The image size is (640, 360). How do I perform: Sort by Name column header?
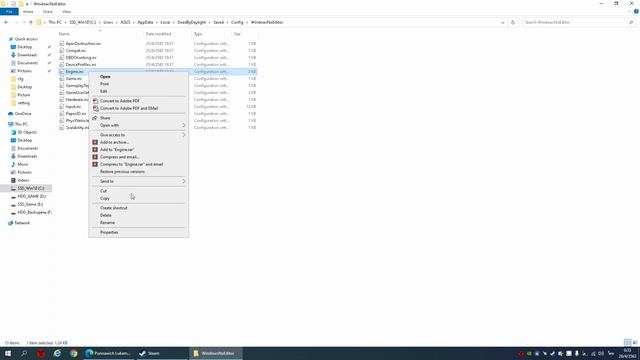64,34
